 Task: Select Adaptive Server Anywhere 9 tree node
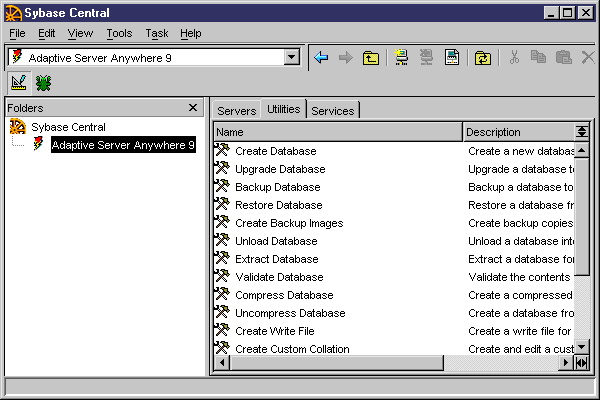(x=123, y=145)
